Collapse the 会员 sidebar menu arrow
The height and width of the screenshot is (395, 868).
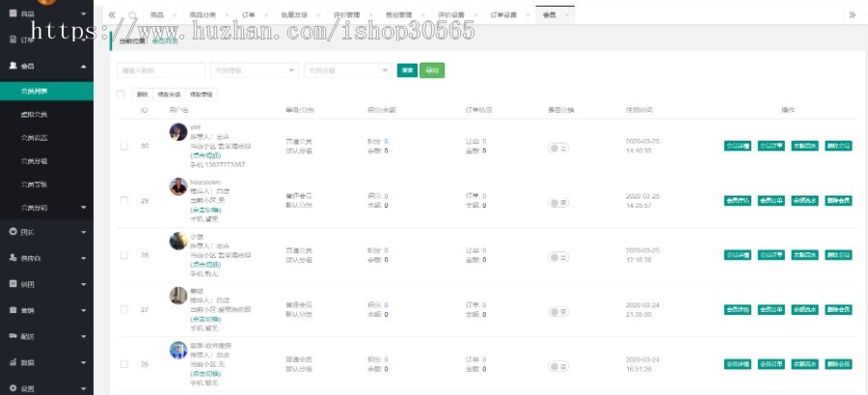[x=84, y=66]
